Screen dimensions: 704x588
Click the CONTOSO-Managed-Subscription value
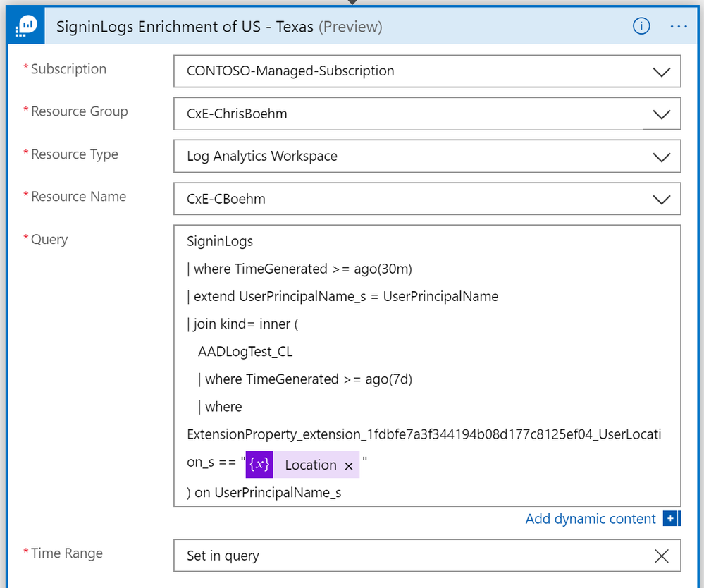point(290,71)
